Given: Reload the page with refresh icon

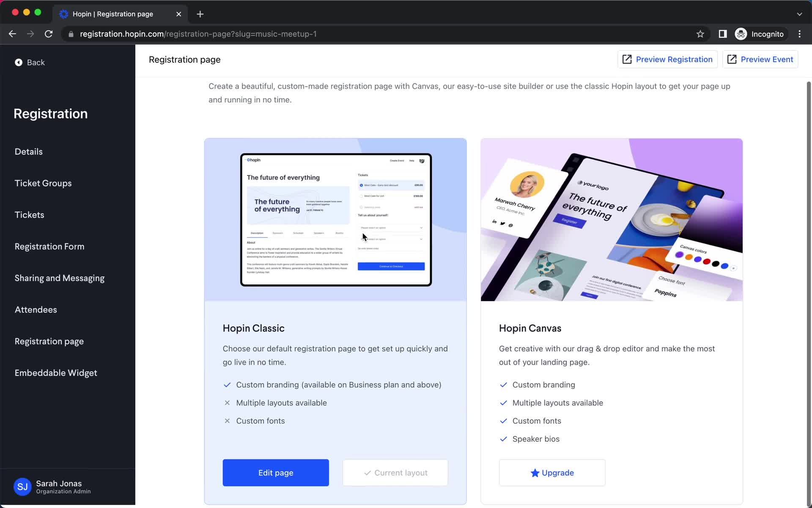Looking at the screenshot, I should click(x=49, y=34).
